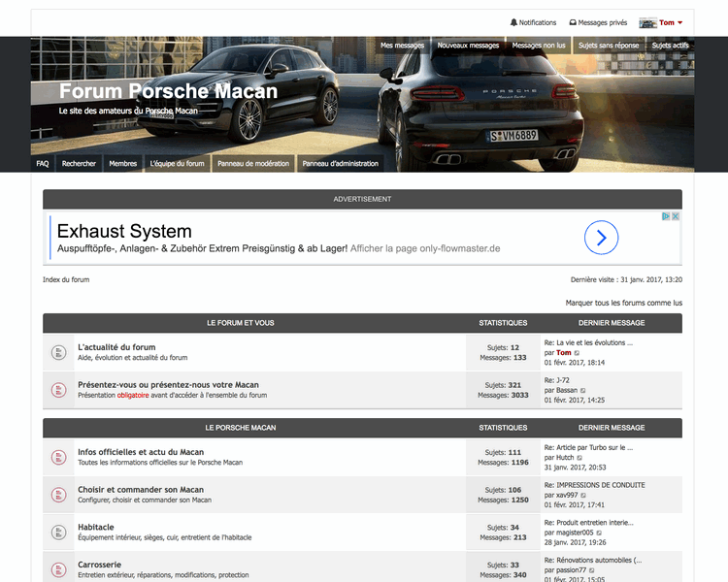
Task: Open Infos officielles et actu du Macan
Action: tap(141, 452)
